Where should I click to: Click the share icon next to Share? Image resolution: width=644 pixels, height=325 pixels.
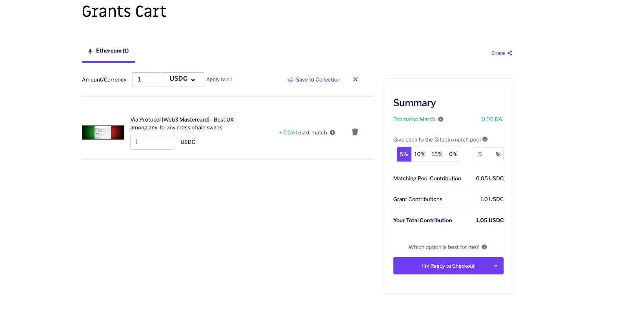pyautogui.click(x=510, y=53)
